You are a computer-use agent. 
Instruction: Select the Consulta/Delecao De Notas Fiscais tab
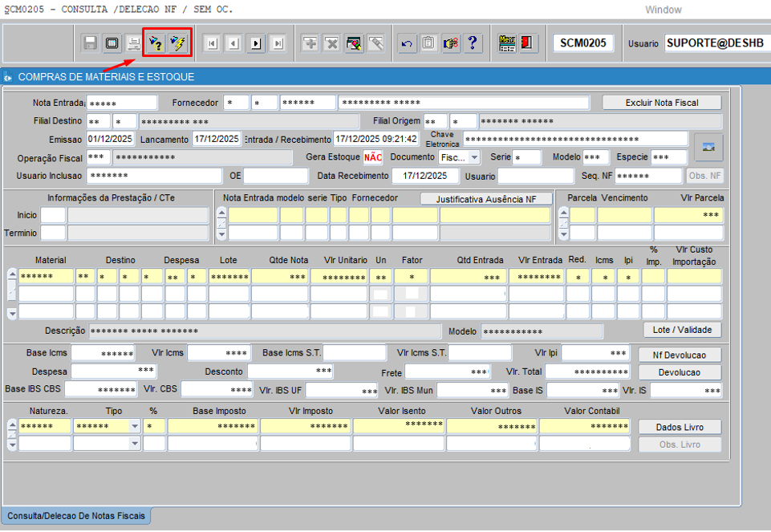click(x=76, y=514)
